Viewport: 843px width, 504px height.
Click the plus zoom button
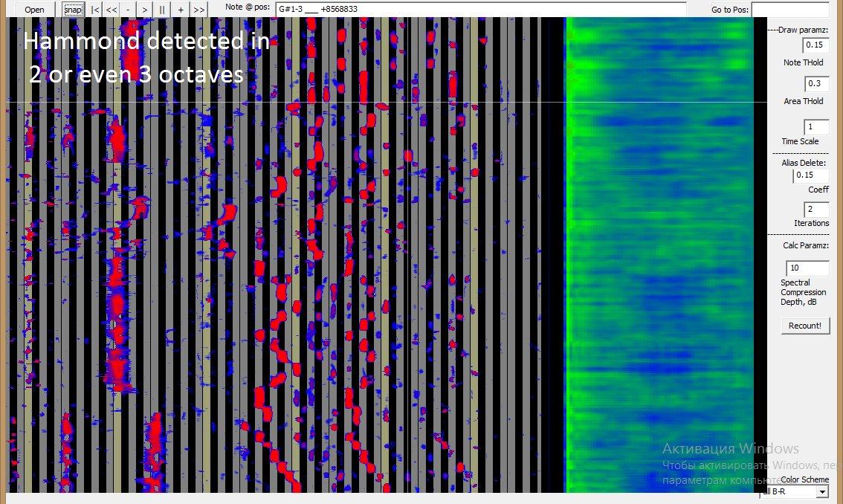click(x=181, y=9)
